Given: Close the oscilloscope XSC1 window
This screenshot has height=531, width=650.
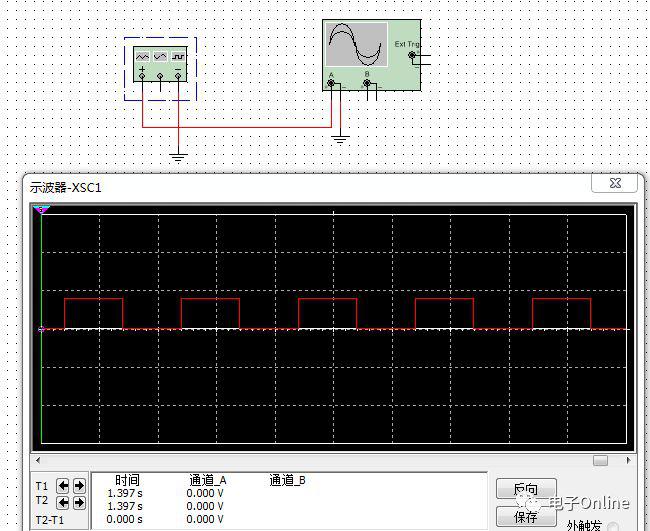Looking at the screenshot, I should [x=614, y=184].
